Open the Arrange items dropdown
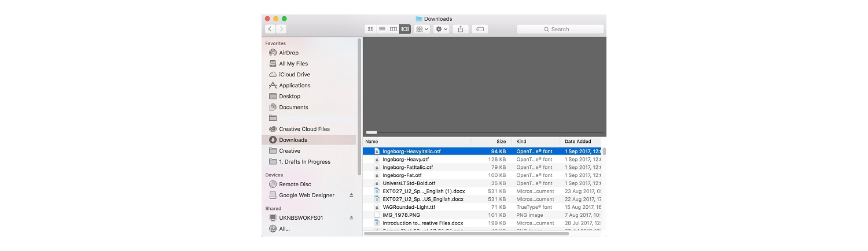868x251 pixels. pos(422,29)
